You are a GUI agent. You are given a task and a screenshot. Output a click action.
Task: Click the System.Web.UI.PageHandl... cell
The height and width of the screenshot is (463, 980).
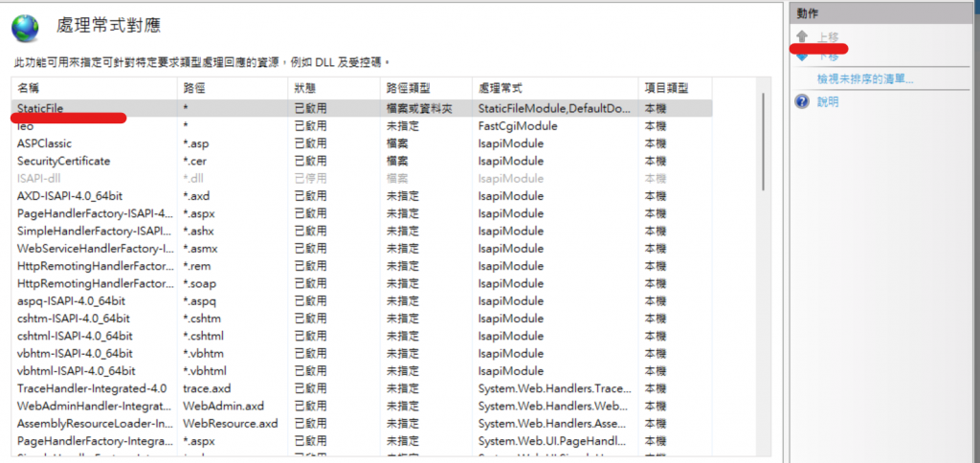tap(553, 441)
